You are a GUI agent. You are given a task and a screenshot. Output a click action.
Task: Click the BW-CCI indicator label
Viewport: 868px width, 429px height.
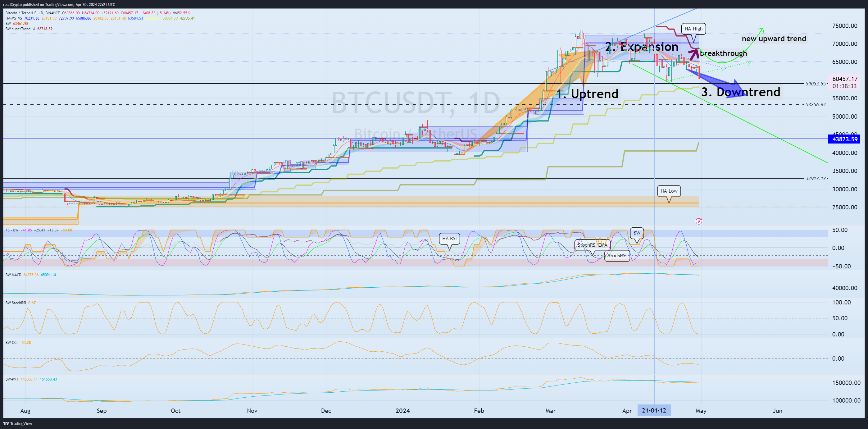(11, 343)
